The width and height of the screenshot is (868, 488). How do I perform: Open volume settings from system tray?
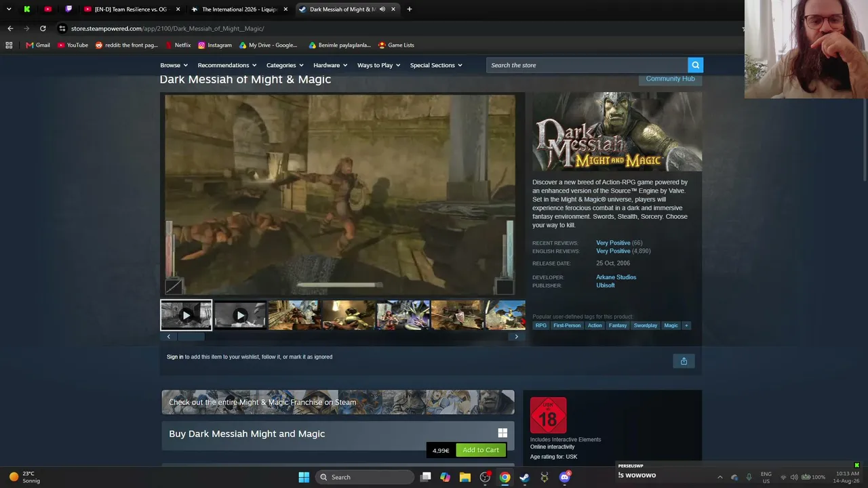(x=794, y=477)
